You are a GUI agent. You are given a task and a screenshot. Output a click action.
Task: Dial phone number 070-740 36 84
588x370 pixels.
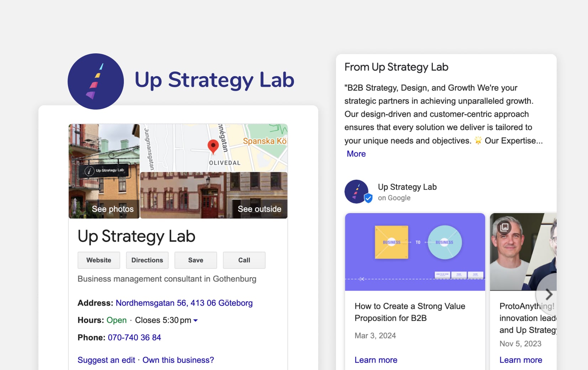coord(135,338)
